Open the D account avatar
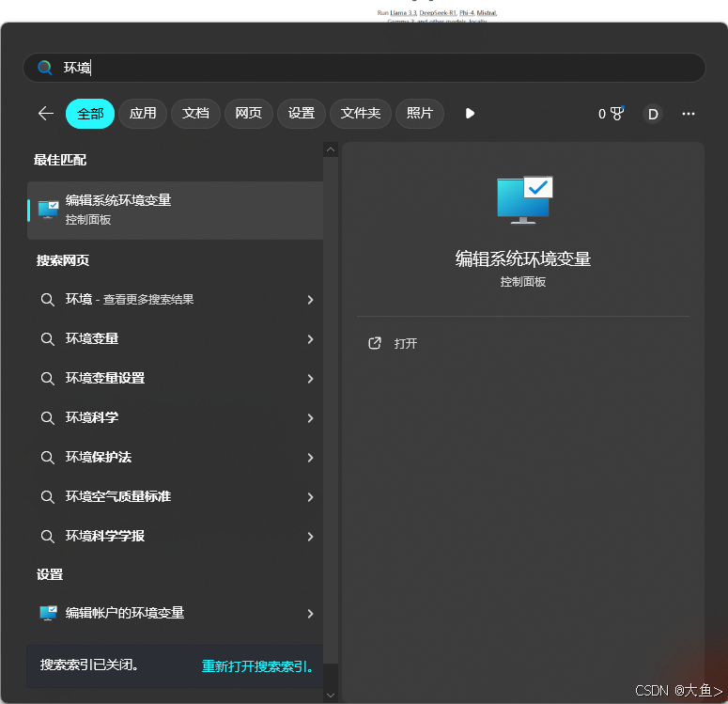This screenshot has height=704, width=728. pyautogui.click(x=653, y=114)
